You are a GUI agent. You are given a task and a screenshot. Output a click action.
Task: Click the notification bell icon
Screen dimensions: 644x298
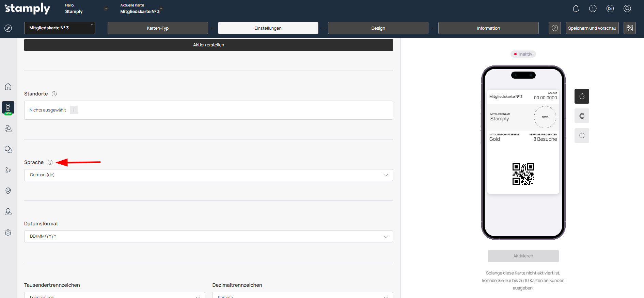click(576, 9)
